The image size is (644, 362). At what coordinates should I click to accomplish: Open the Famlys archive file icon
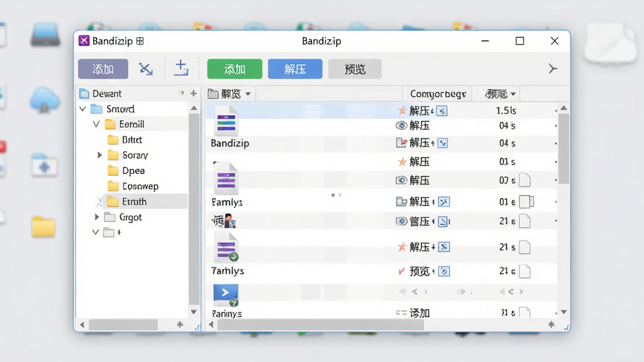click(226, 179)
